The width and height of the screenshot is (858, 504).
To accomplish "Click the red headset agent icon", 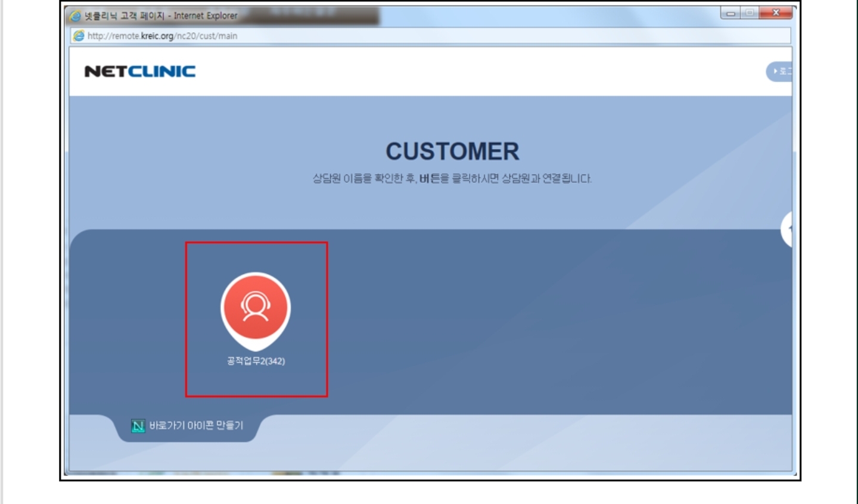I will point(256,310).
